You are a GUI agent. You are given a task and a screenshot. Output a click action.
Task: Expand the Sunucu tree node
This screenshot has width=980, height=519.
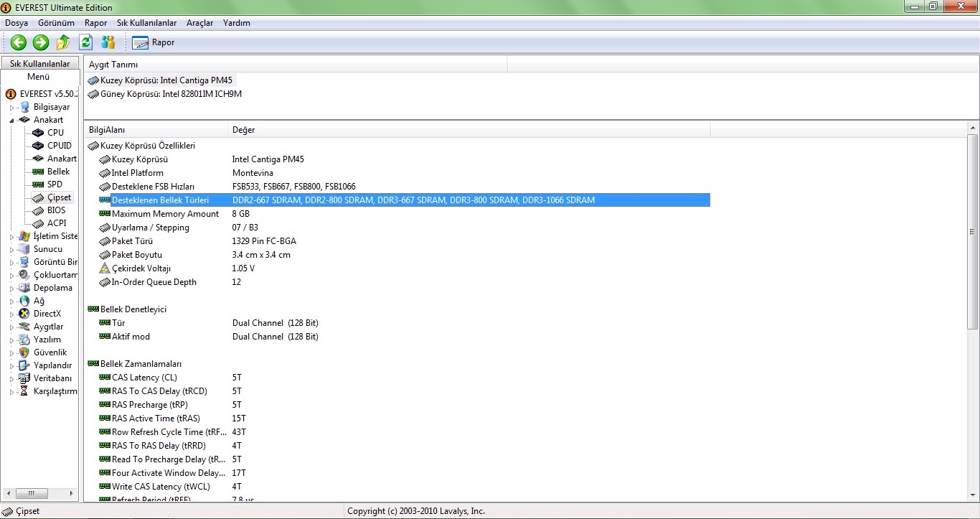12,249
